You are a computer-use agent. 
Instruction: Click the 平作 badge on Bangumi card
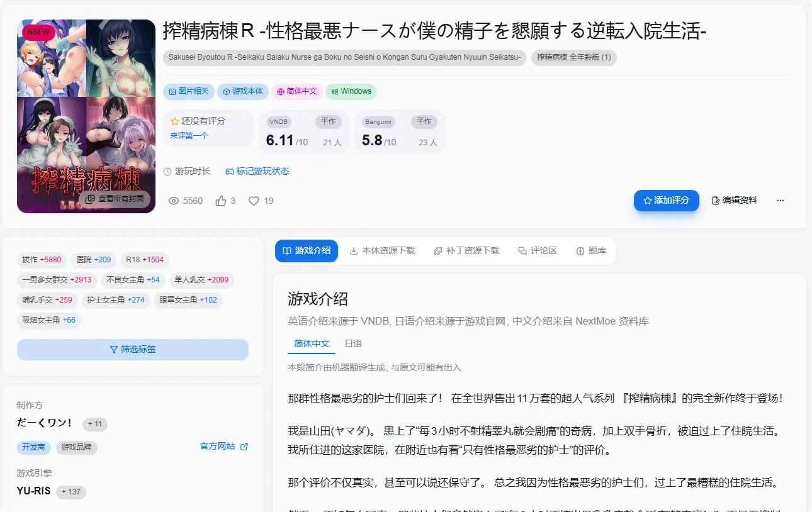(424, 121)
